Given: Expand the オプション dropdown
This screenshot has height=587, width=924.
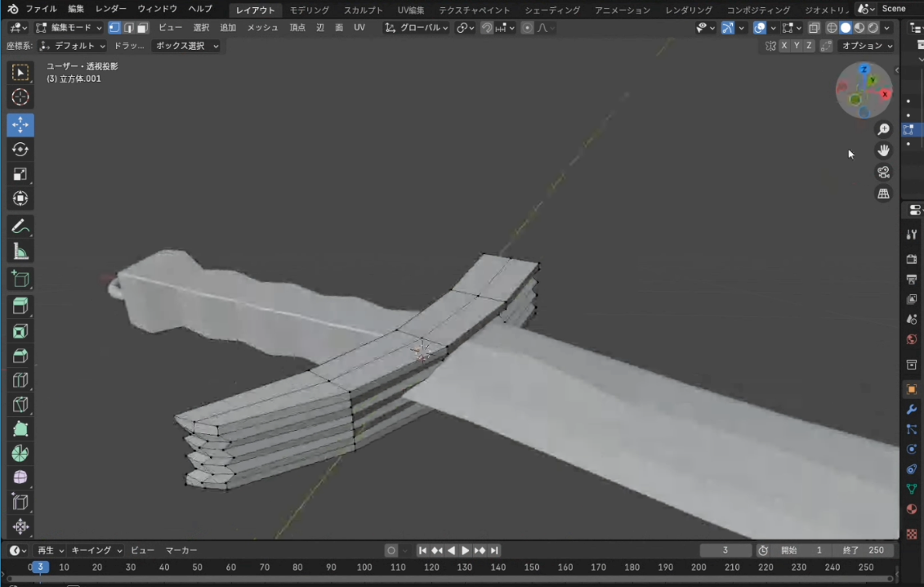Looking at the screenshot, I should coord(866,46).
